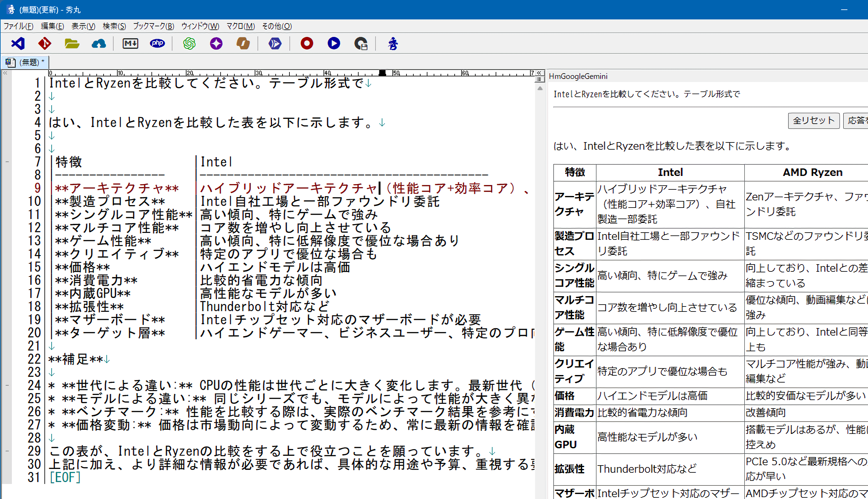Viewport: 868px width, 499px height.
Task: Start macro recording with red record icon
Action: point(307,44)
